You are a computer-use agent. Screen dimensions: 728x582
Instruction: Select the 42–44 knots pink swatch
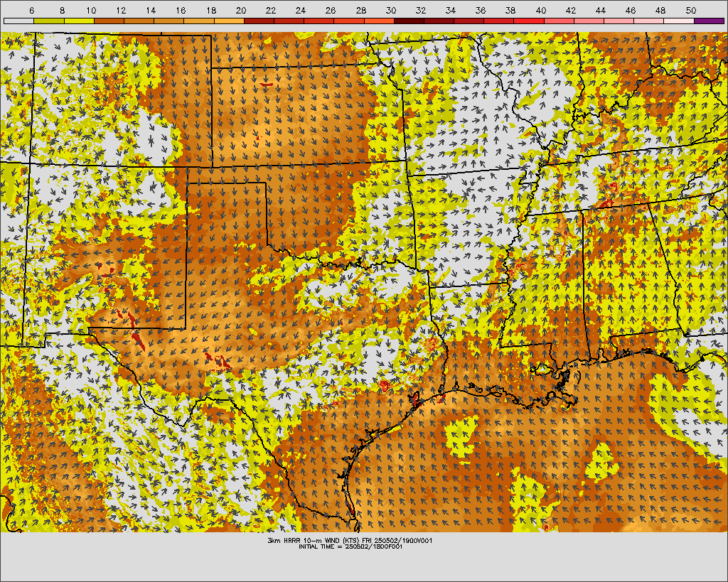[x=589, y=21]
